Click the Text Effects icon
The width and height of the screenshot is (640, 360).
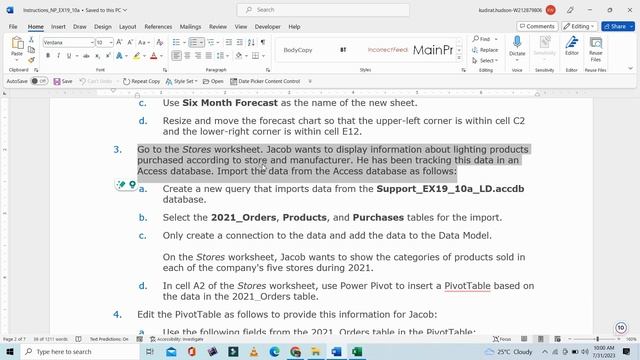coord(119,56)
